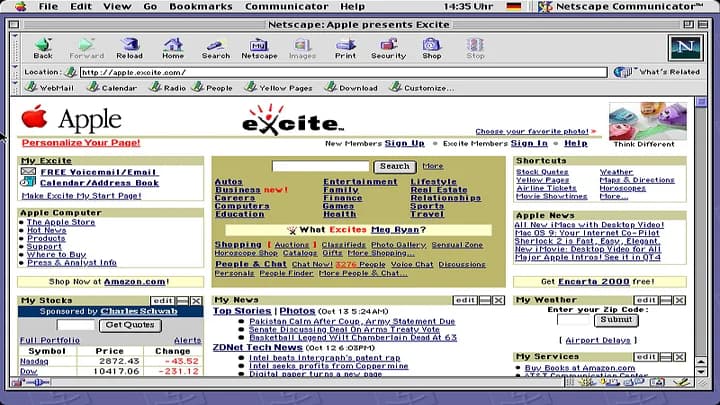This screenshot has width=720, height=405.
Task: Open the Security toolbar icon
Action: coord(388,48)
